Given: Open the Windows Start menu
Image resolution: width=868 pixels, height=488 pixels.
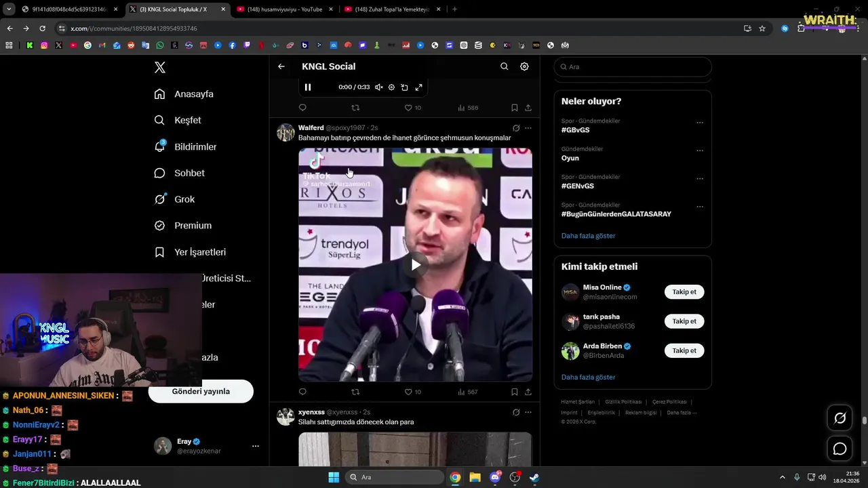Looking at the screenshot, I should 334,477.
